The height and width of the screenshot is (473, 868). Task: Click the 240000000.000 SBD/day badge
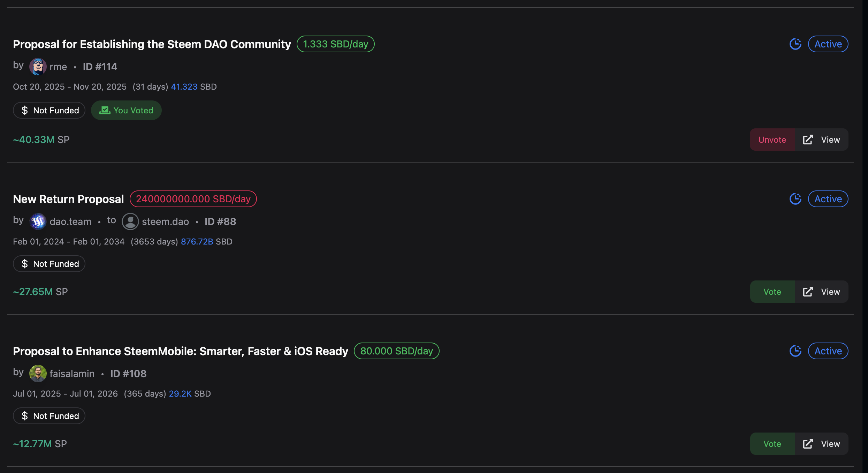[193, 199]
